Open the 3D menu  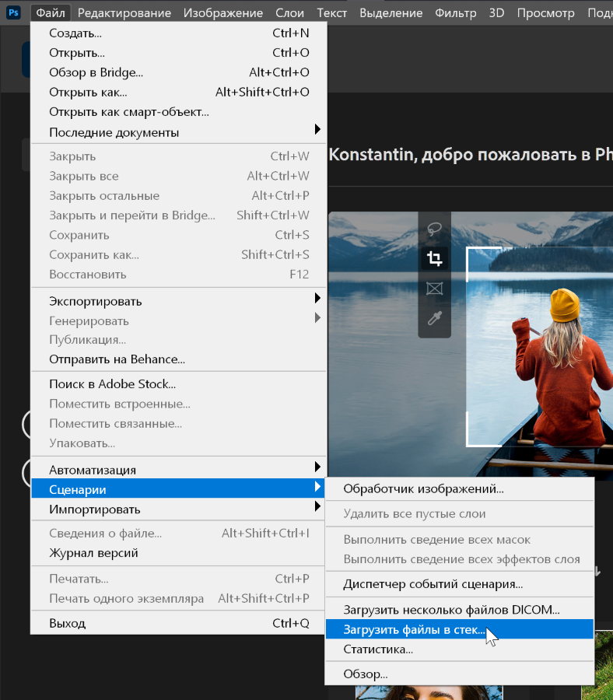[x=496, y=12]
